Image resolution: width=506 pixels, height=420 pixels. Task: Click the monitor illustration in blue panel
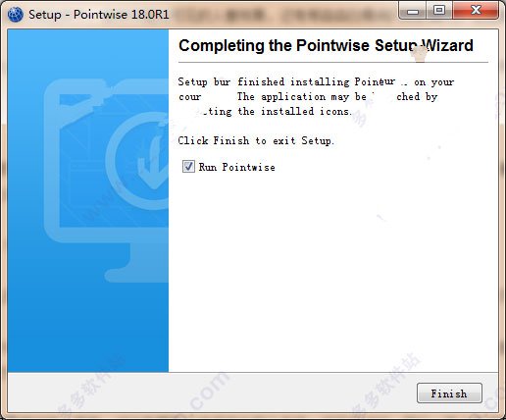(x=106, y=180)
